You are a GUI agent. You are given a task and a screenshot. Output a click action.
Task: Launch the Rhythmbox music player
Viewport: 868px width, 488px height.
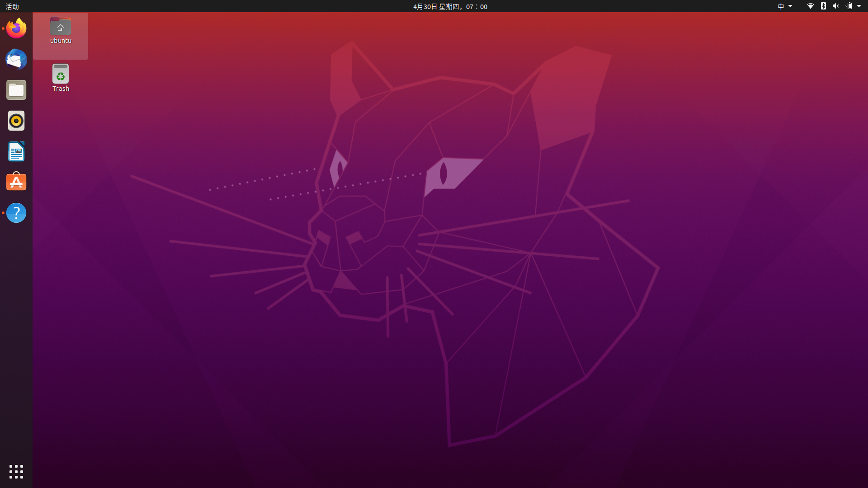16,121
